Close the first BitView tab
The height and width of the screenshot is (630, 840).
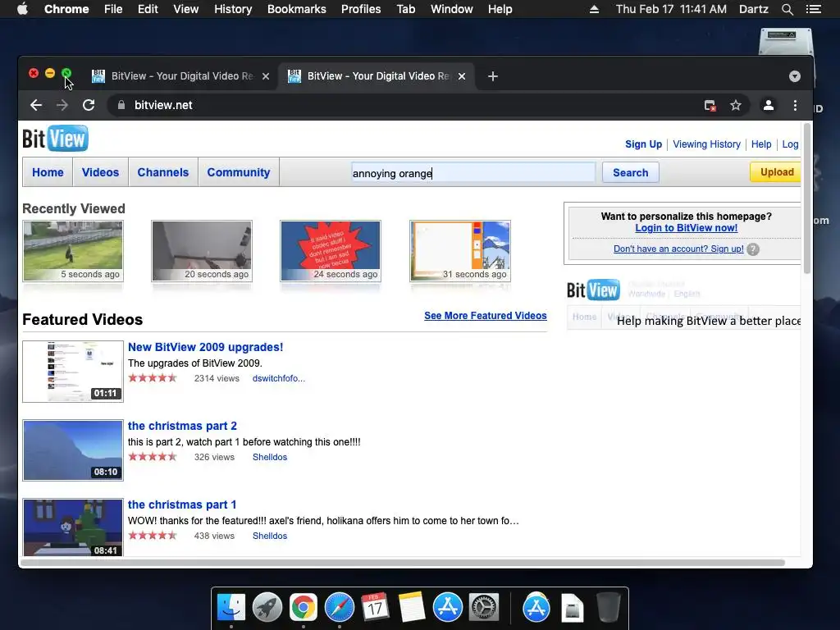[266, 76]
